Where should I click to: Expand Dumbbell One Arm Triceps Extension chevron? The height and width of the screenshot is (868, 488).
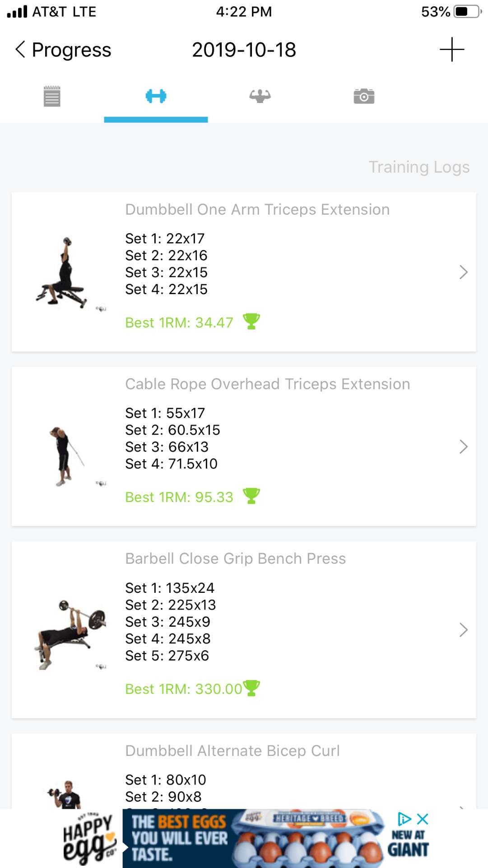(x=463, y=272)
